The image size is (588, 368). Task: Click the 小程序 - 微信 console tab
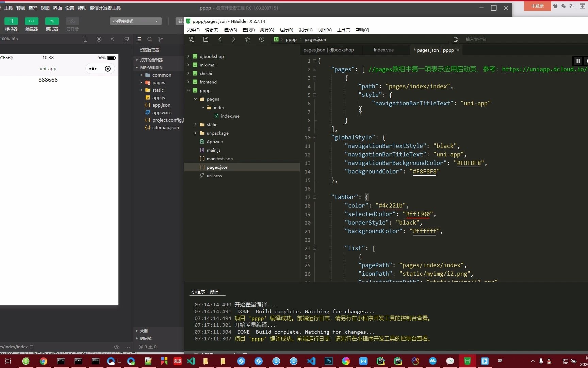(x=205, y=292)
